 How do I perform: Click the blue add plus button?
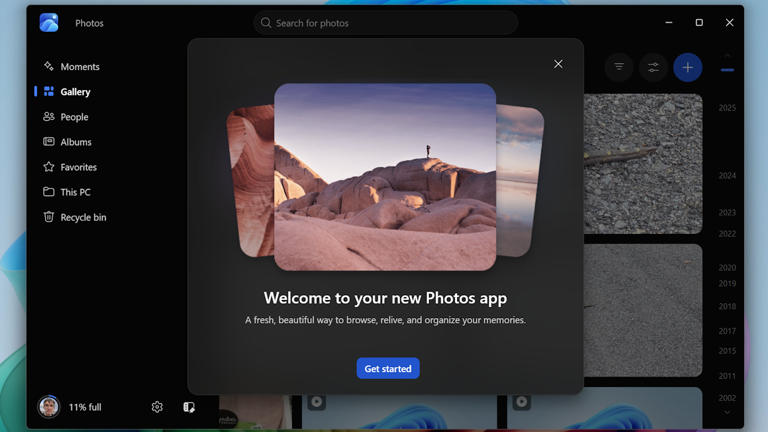pos(688,67)
